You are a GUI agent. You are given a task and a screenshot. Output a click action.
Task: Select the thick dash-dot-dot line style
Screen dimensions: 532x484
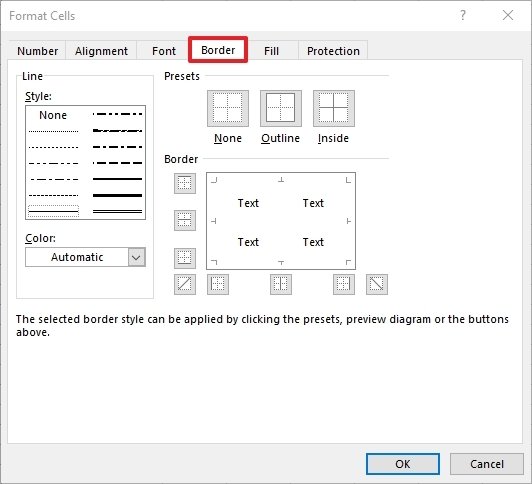(x=117, y=114)
